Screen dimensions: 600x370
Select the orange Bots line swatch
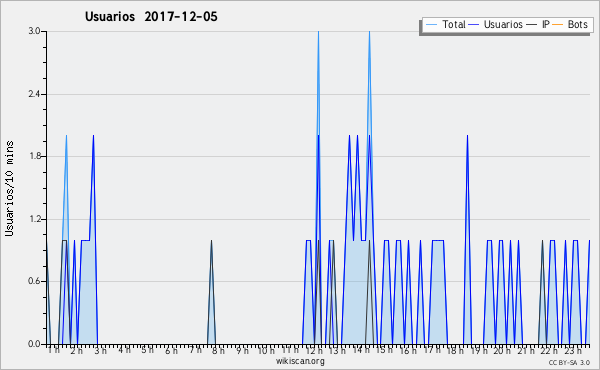point(558,25)
